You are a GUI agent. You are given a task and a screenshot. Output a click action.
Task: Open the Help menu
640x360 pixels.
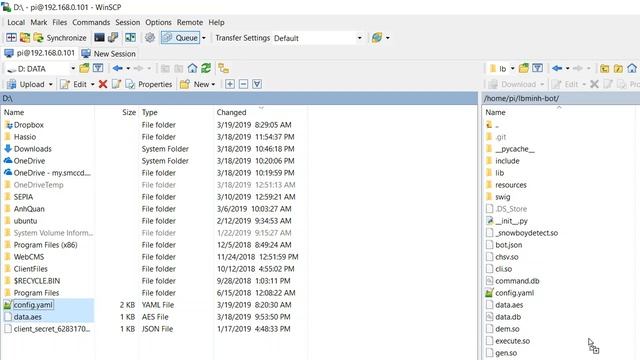coord(216,22)
